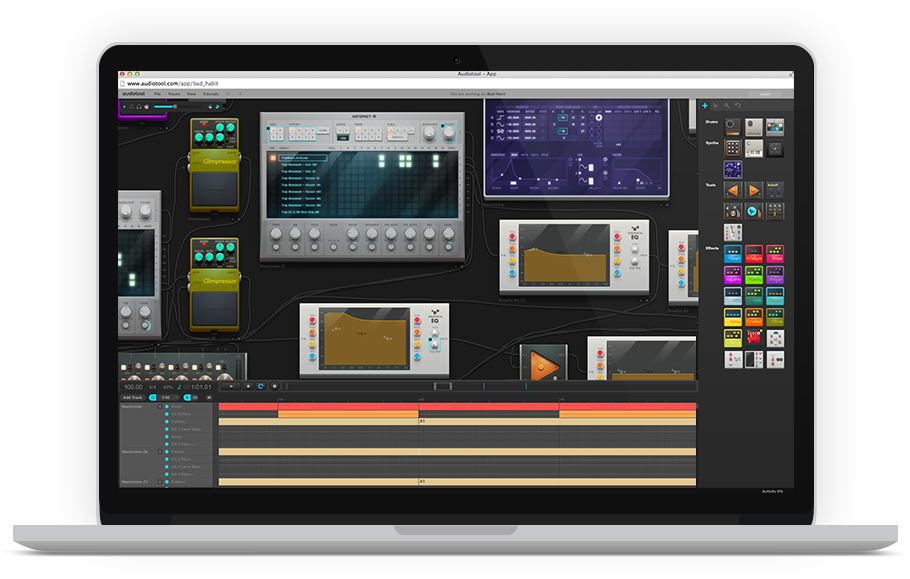Choose the orange left-arrow tool device

click(733, 189)
